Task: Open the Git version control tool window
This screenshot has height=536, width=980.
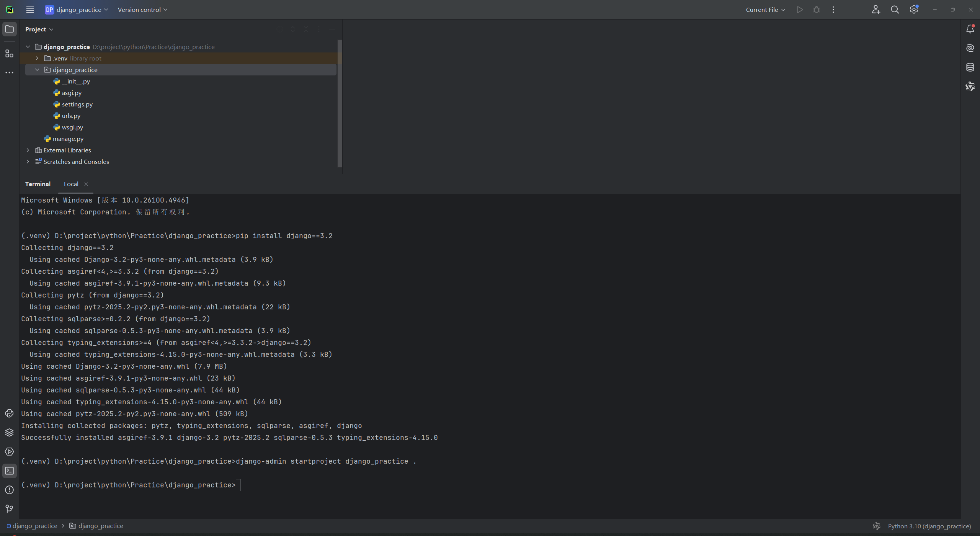Action: tap(9, 509)
